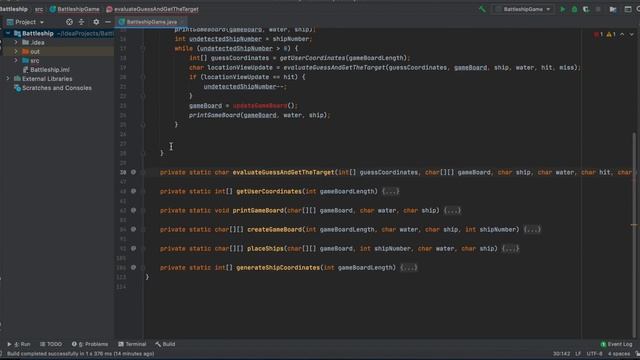Click the red error indicator in editor corner

click(x=598, y=35)
